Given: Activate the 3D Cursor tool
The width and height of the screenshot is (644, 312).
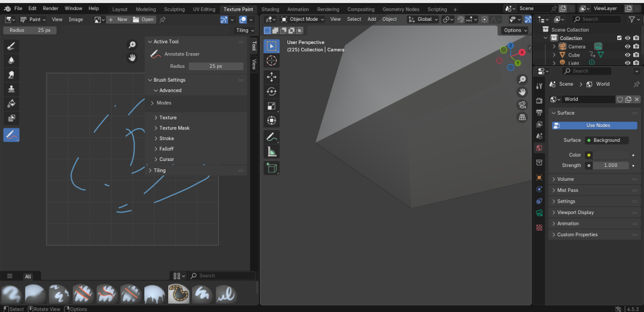Looking at the screenshot, I should (271, 61).
